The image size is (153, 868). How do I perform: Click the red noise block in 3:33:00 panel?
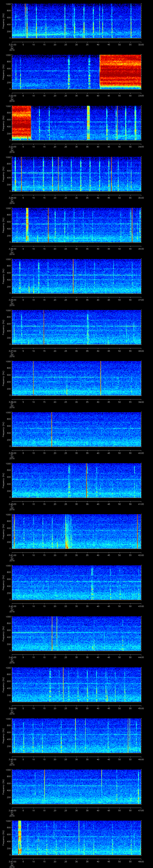pos(22,122)
